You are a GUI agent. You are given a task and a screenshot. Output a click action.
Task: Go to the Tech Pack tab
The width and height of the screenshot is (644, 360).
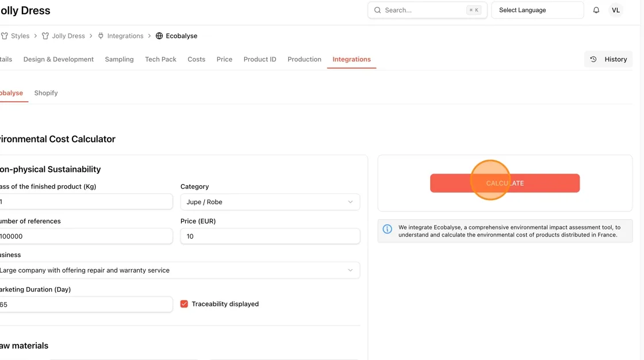point(160,59)
